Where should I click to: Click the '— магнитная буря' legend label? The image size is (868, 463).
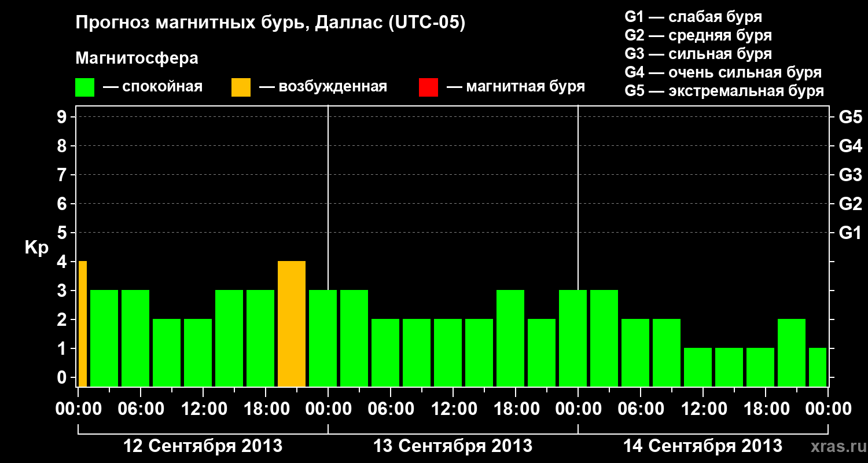coord(516,87)
